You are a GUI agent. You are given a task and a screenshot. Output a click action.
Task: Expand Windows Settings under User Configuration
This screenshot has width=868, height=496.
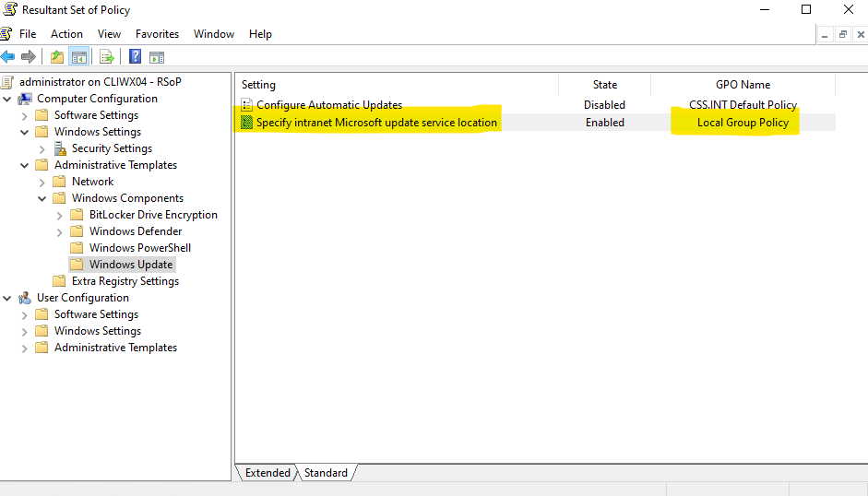click(24, 332)
